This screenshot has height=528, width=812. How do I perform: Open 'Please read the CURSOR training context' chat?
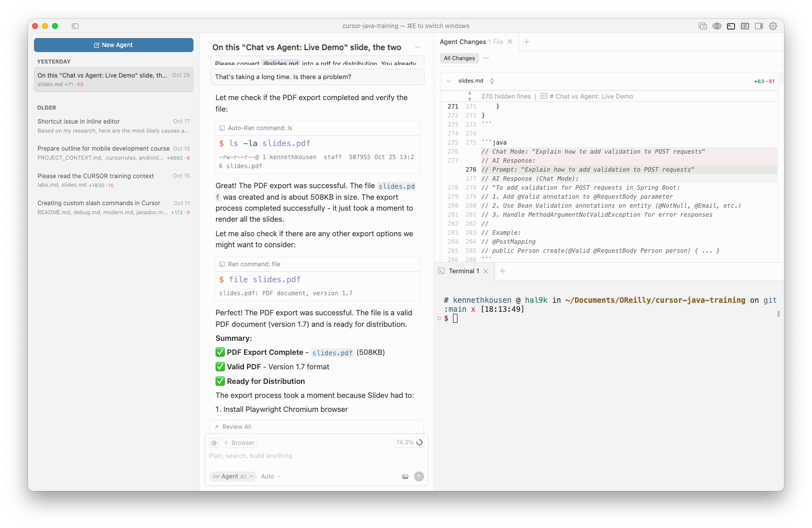tap(113, 180)
